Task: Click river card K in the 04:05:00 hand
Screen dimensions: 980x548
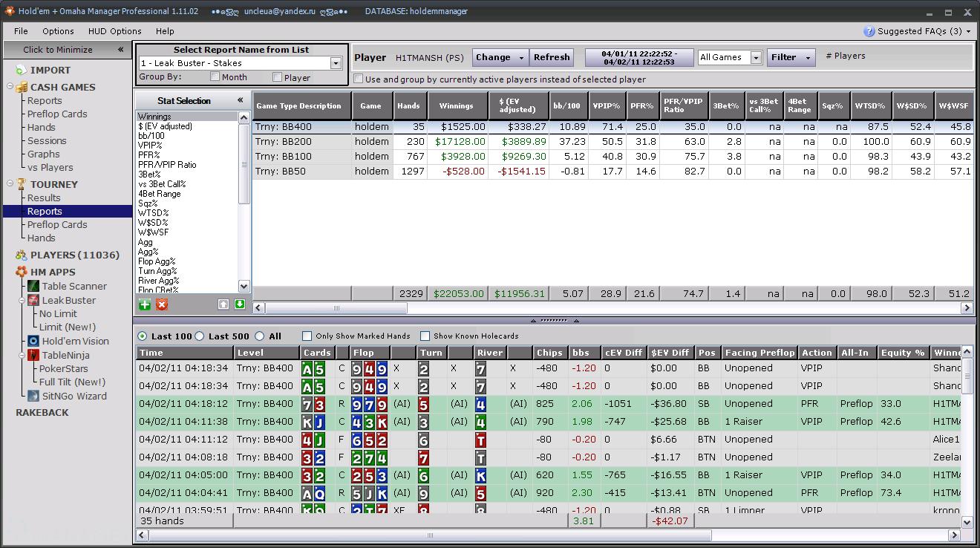Action: click(481, 475)
